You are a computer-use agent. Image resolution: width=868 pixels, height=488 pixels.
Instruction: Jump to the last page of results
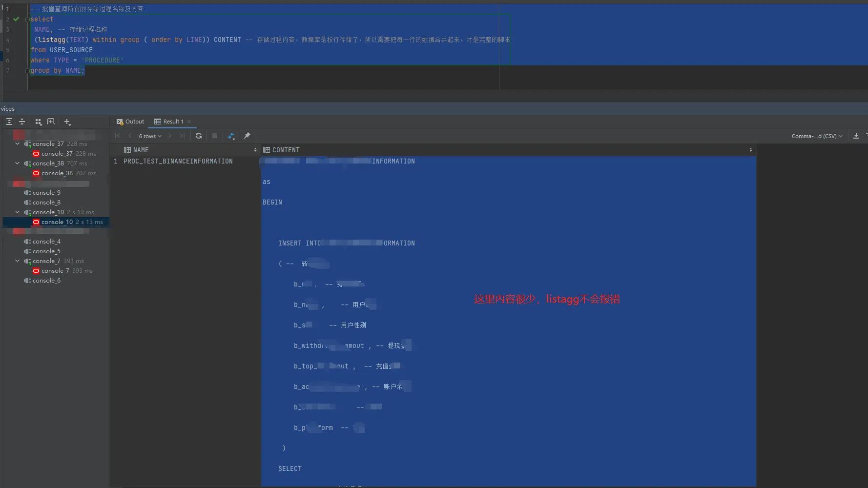pos(182,136)
